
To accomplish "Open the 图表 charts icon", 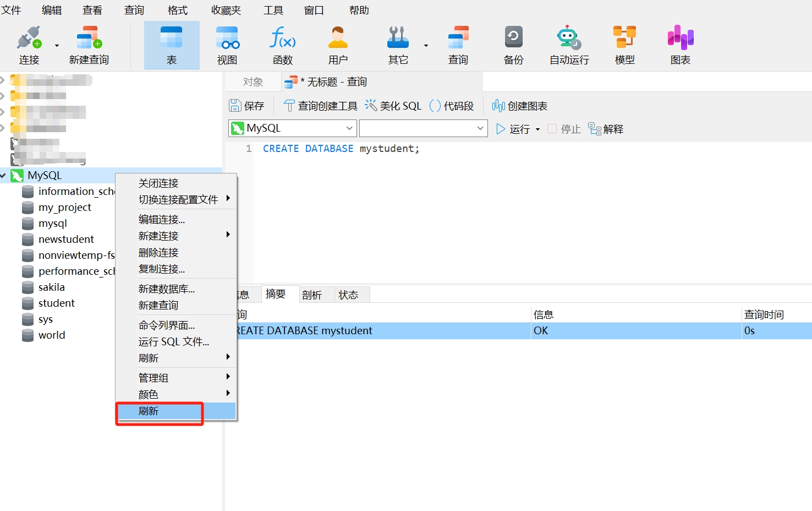I will (x=681, y=45).
